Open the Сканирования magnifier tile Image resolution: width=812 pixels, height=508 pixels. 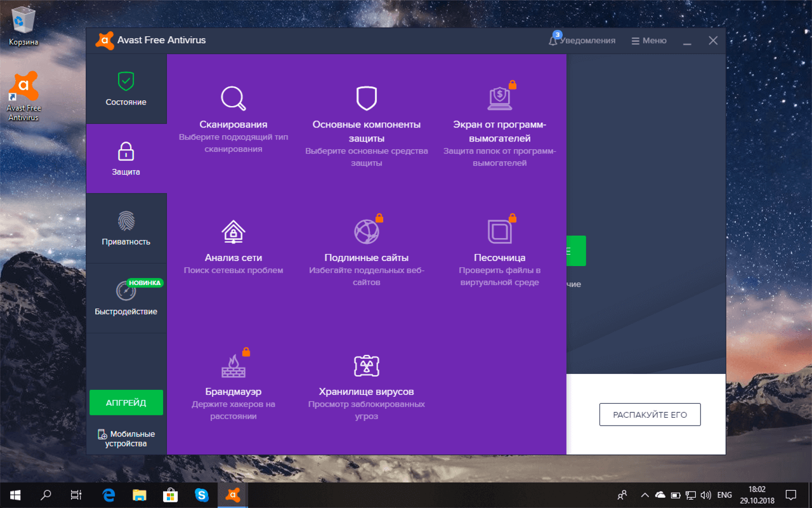click(x=233, y=121)
